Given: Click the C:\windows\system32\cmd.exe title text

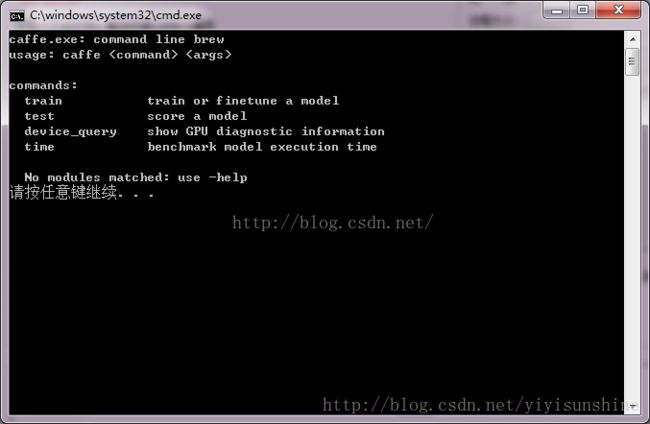Looking at the screenshot, I should coord(116,15).
